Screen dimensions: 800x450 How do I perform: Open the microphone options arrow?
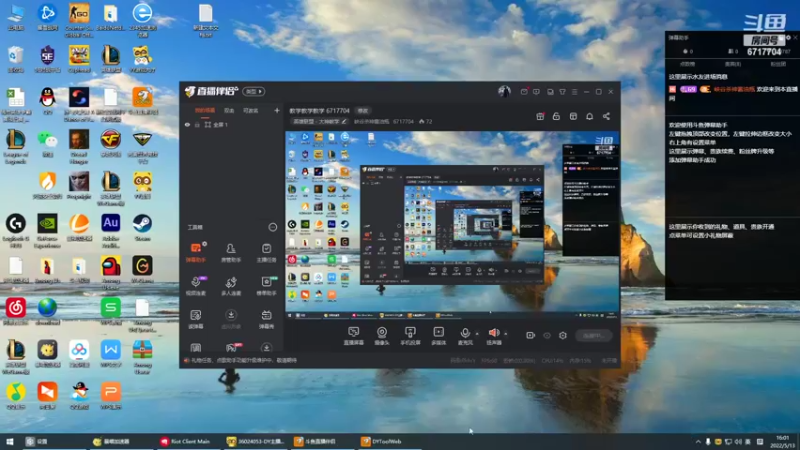477,334
